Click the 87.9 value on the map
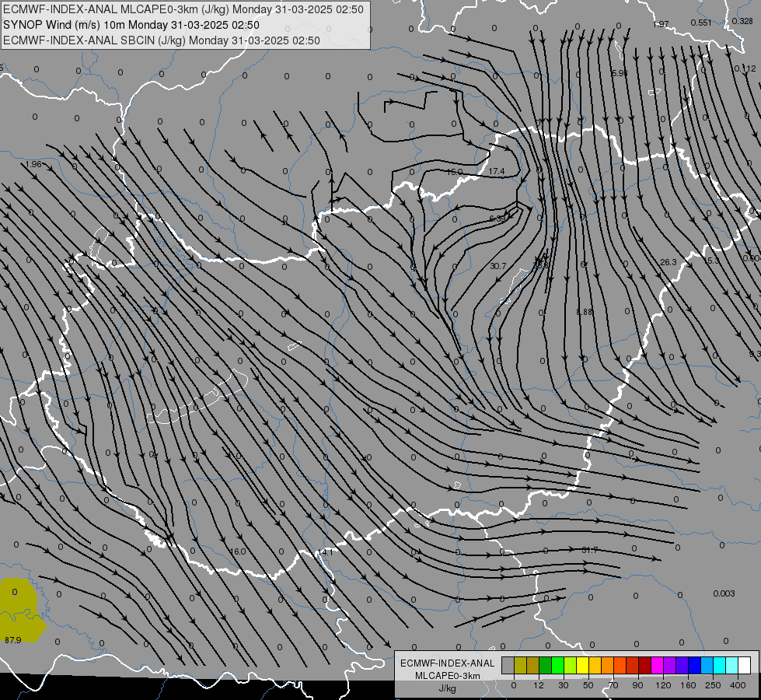 tap(13, 640)
